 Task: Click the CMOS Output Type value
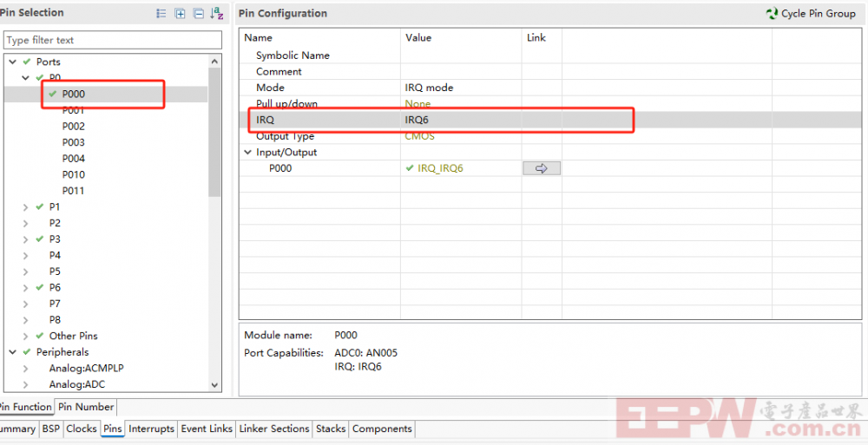coord(419,135)
